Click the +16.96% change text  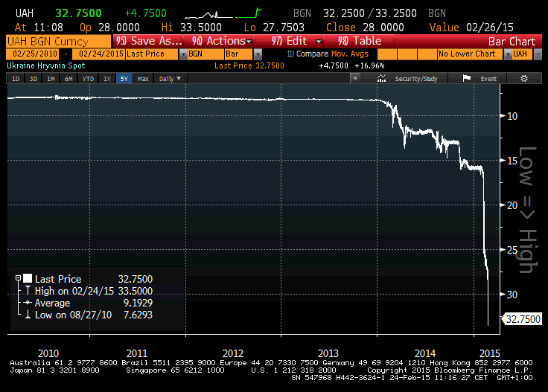[x=369, y=65]
